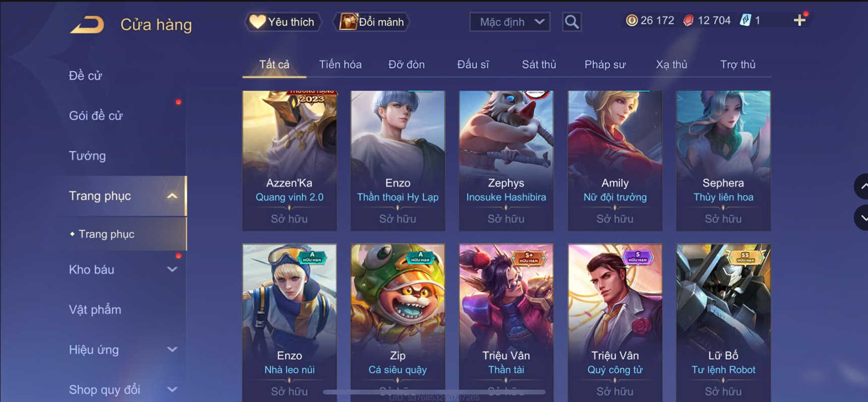Switch to the Sát thủ tab
This screenshot has height=402, width=868.
pyautogui.click(x=539, y=64)
